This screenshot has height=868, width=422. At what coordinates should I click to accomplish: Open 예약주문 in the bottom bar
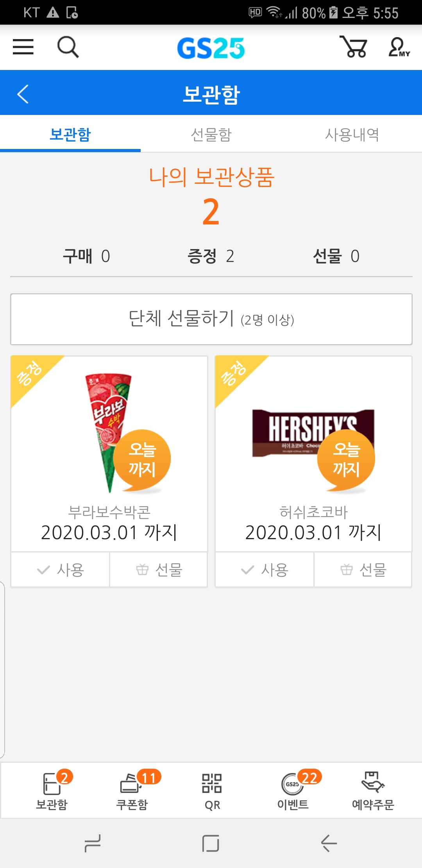coord(373,791)
